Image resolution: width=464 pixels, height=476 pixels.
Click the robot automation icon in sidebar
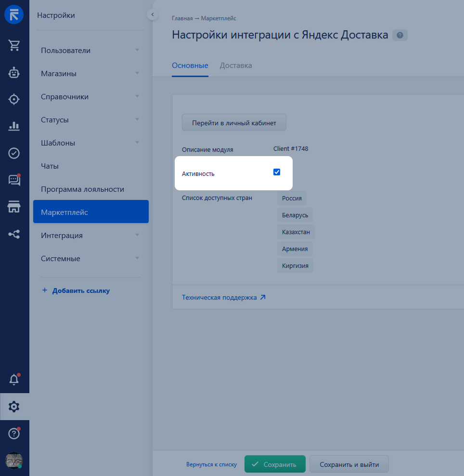(x=14, y=72)
